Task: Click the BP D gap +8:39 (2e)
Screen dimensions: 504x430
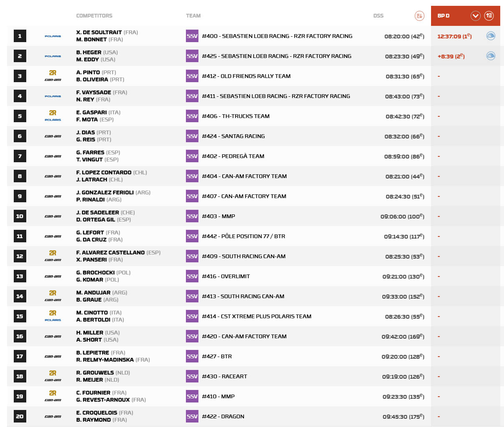Action: tap(451, 56)
